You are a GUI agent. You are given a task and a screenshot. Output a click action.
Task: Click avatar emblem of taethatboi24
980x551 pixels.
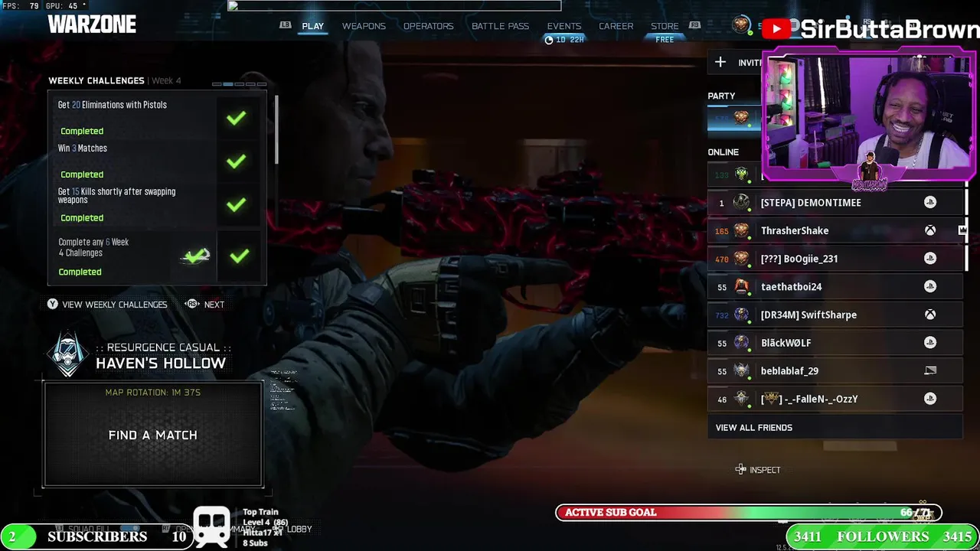pos(741,286)
